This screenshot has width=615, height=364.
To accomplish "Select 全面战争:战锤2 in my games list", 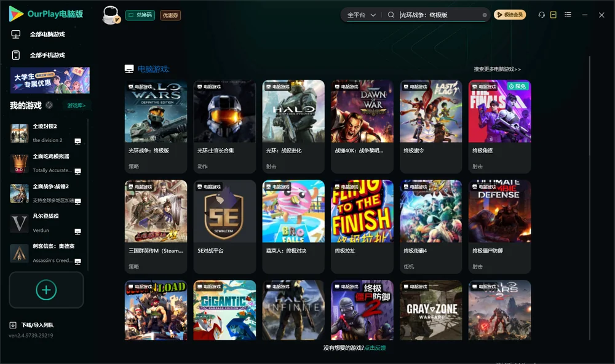I will pos(46,193).
